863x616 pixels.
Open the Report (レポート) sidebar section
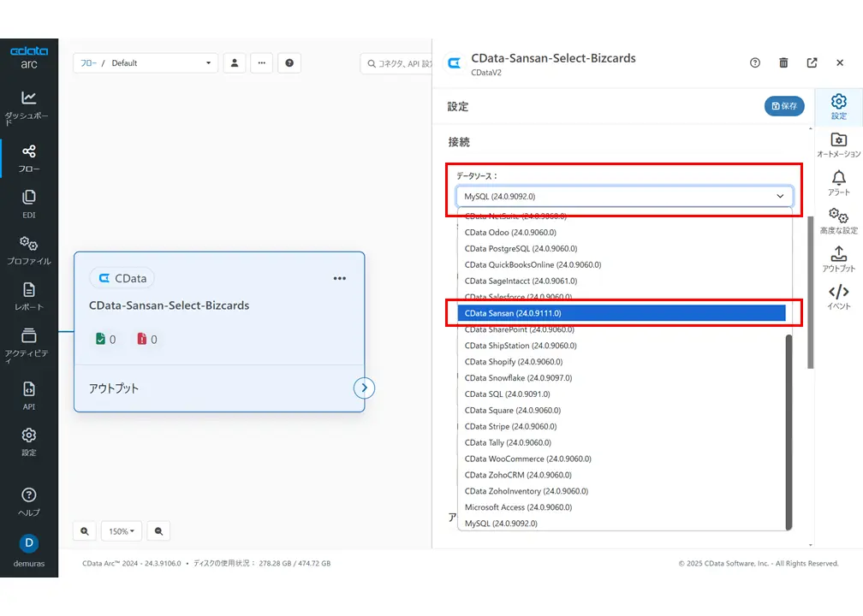point(28,296)
